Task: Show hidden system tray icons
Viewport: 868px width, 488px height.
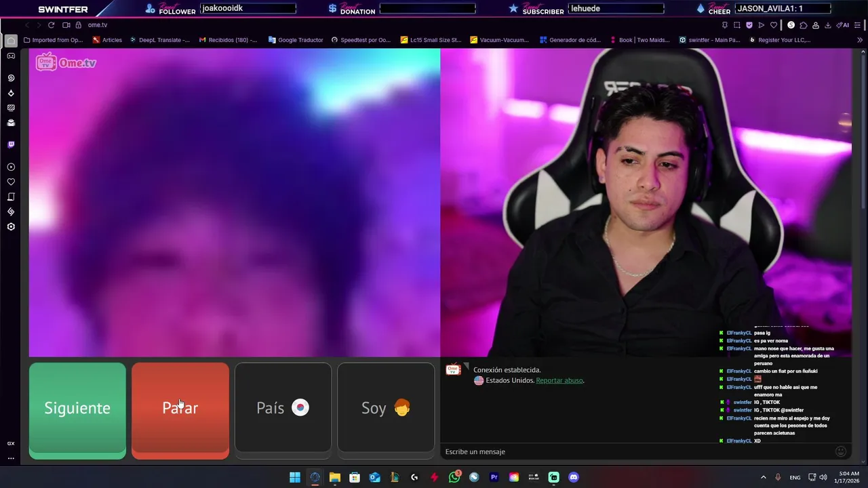Action: point(763,477)
